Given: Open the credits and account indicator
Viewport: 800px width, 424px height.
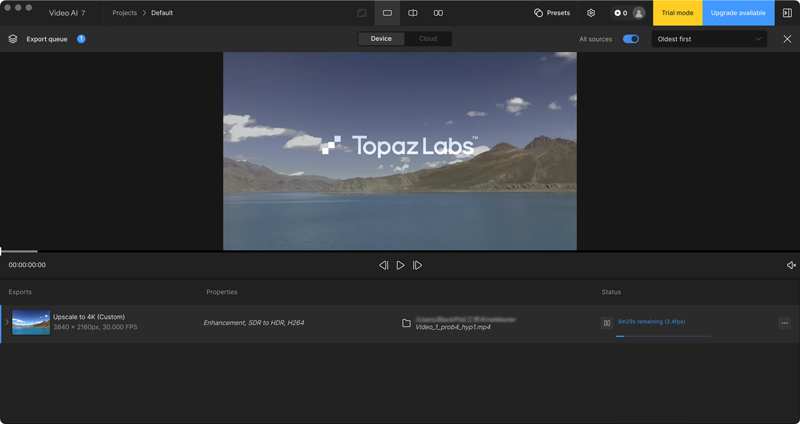Looking at the screenshot, I should coord(629,13).
